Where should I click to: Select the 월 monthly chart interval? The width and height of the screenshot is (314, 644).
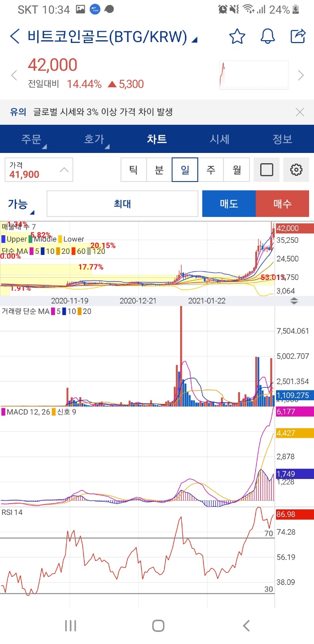click(x=237, y=170)
